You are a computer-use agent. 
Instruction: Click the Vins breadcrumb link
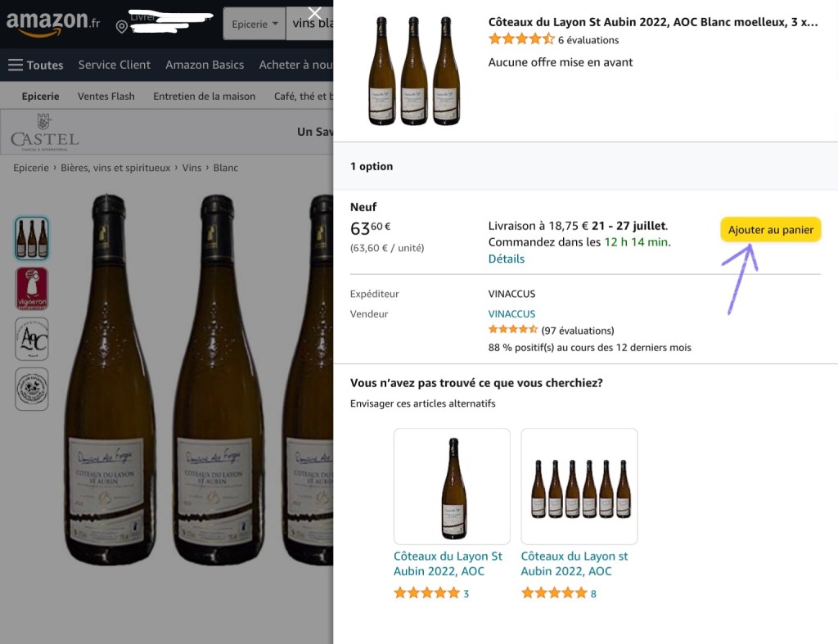click(x=191, y=168)
